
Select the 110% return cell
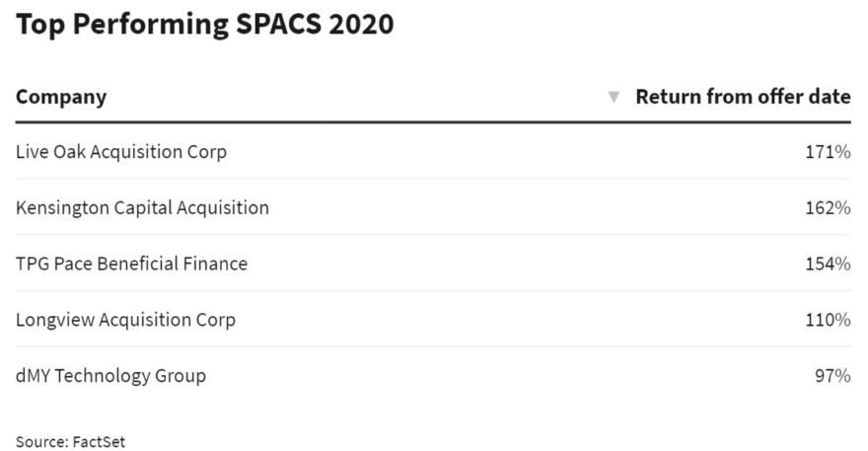[828, 320]
